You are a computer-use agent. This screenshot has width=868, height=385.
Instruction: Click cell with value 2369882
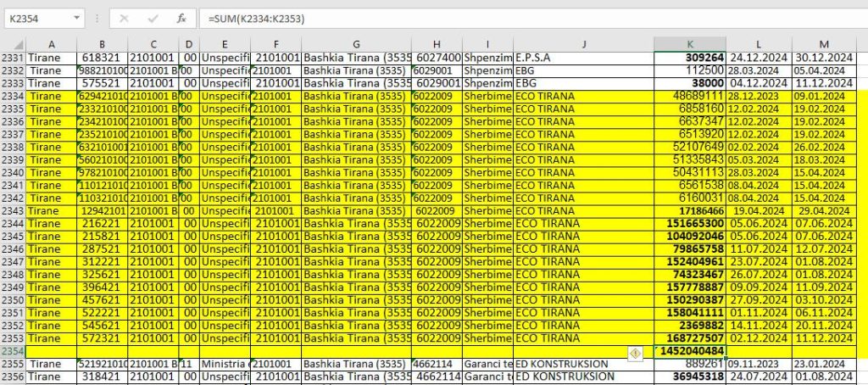690,326
